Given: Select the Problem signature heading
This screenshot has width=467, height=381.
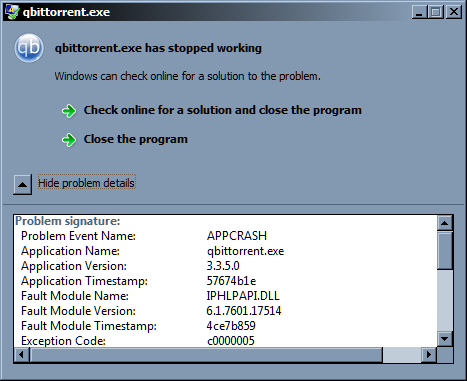Looking at the screenshot, I should (68, 221).
